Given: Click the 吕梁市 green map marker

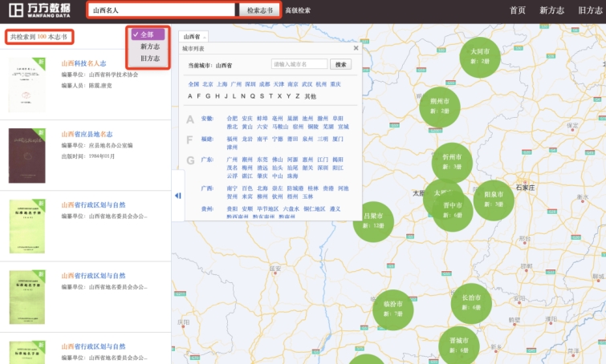Looking at the screenshot, I should 373,220.
